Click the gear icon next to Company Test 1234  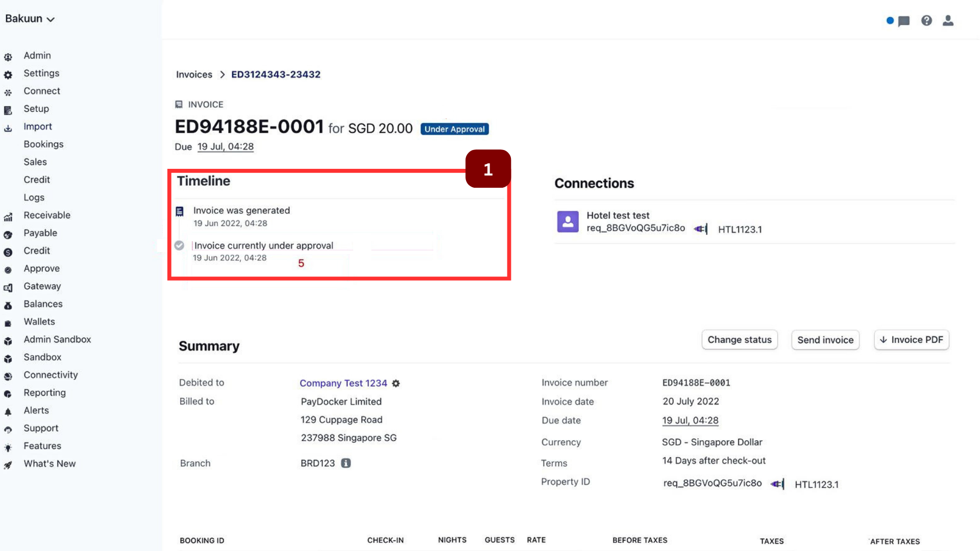[396, 384]
